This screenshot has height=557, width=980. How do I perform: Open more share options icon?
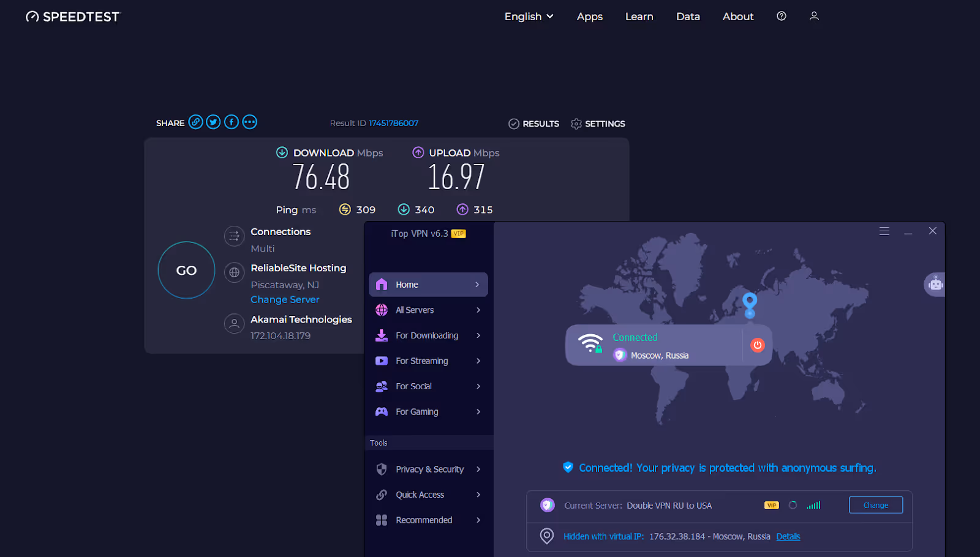pos(249,122)
